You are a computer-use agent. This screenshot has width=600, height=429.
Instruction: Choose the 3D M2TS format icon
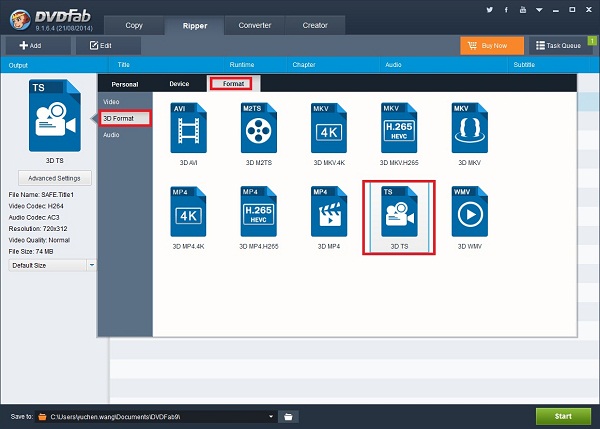tap(259, 128)
